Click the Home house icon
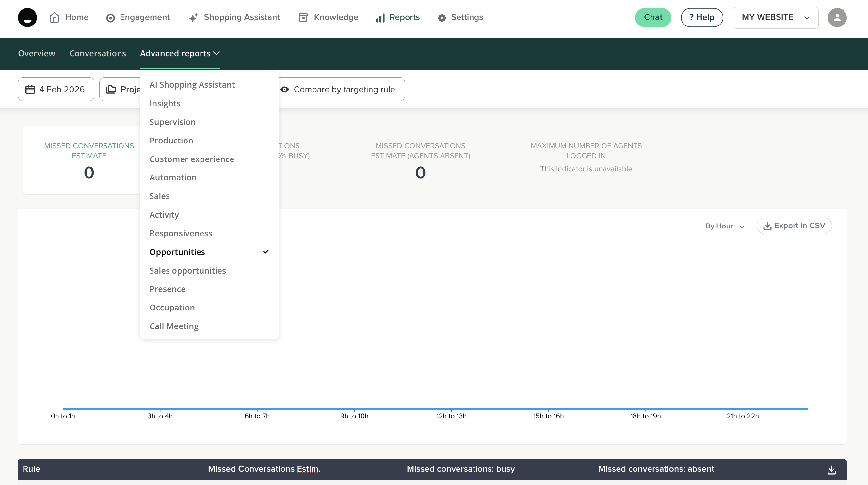The width and height of the screenshot is (868, 485). point(54,18)
